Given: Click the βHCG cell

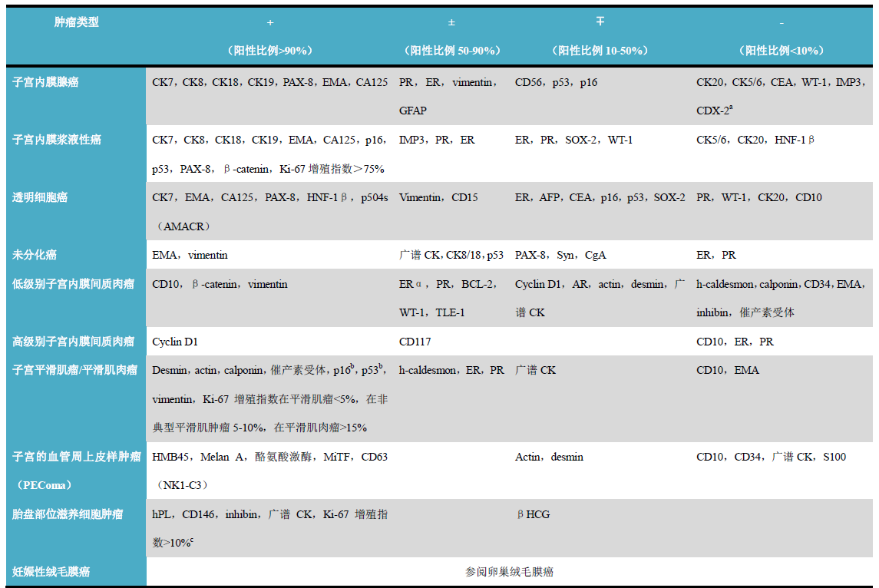Looking at the screenshot, I should pyautogui.click(x=533, y=514).
